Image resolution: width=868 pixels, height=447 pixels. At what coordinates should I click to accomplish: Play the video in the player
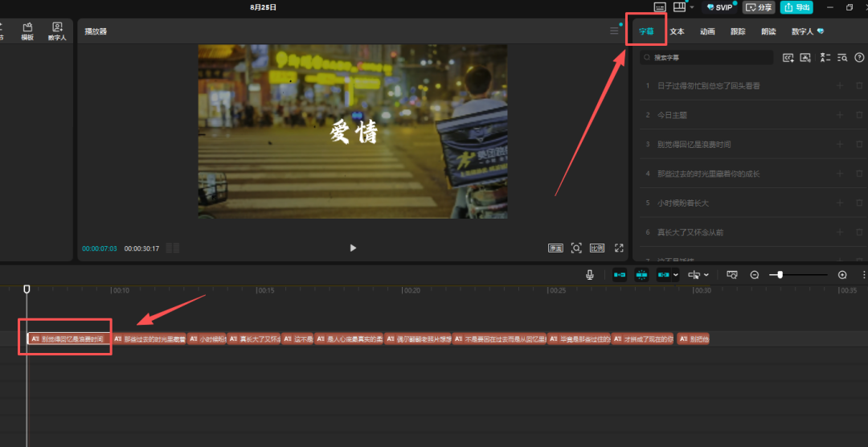pos(353,248)
